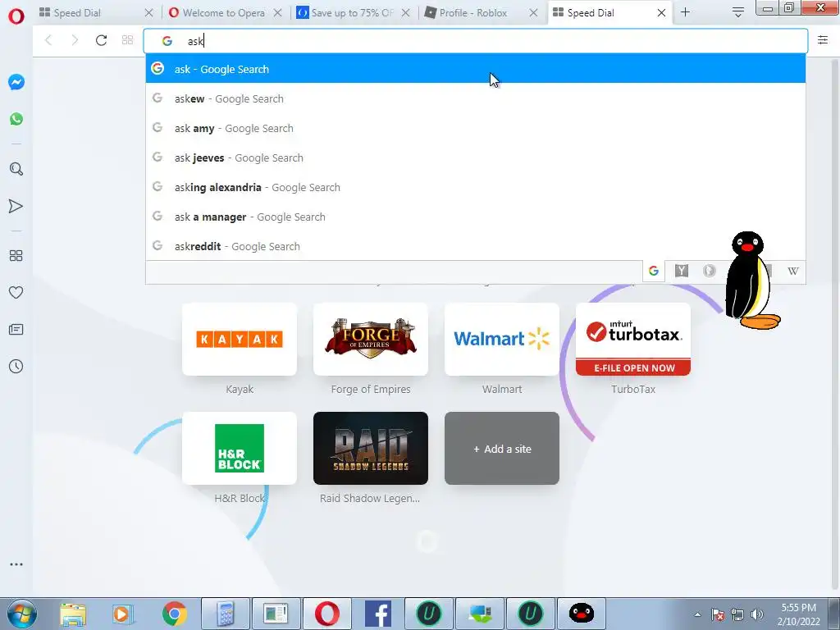Click in the address bar field
Image resolution: width=840 pixels, height=630 pixels.
476,41
